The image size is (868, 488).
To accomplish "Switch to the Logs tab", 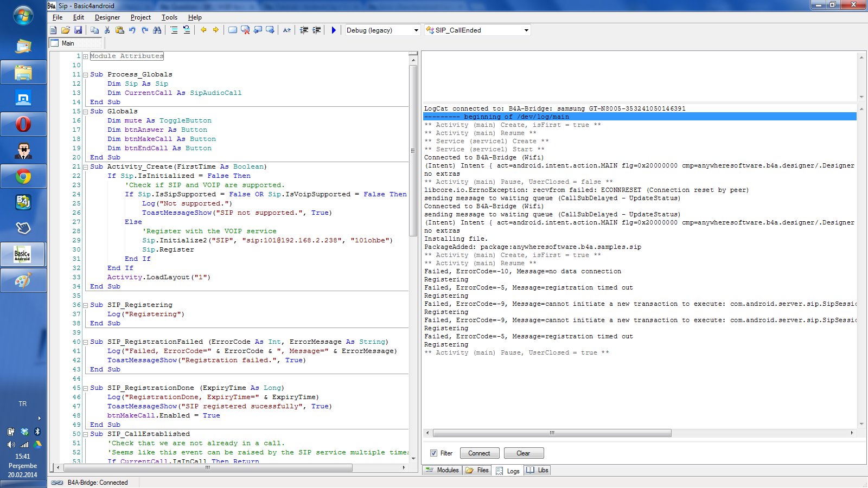I will (508, 471).
